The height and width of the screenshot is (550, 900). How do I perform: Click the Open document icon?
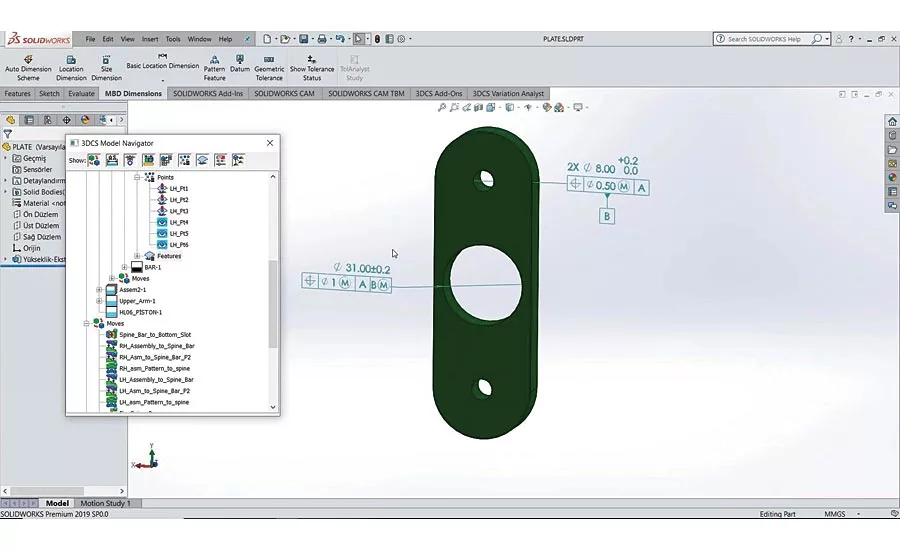coord(285,39)
